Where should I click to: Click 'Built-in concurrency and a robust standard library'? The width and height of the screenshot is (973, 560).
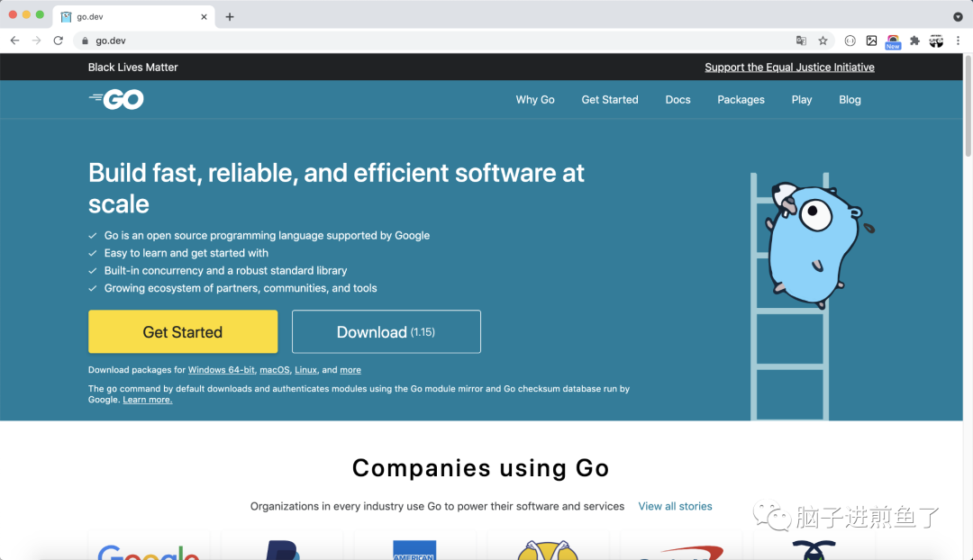click(x=226, y=270)
